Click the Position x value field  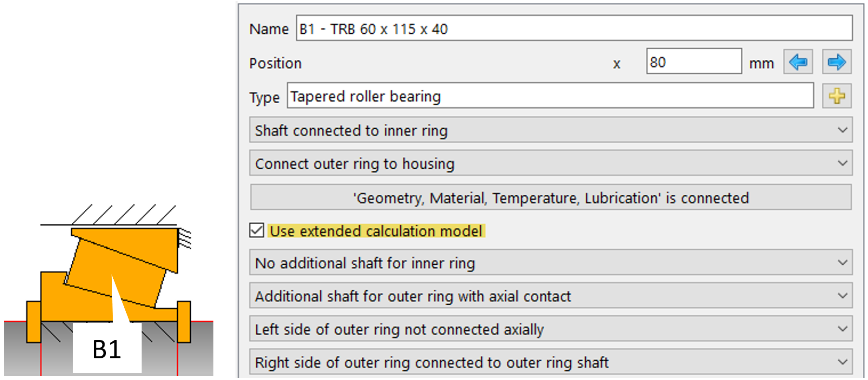point(693,62)
